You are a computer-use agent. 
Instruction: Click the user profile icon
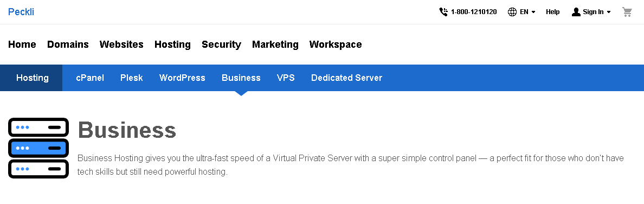click(x=576, y=12)
